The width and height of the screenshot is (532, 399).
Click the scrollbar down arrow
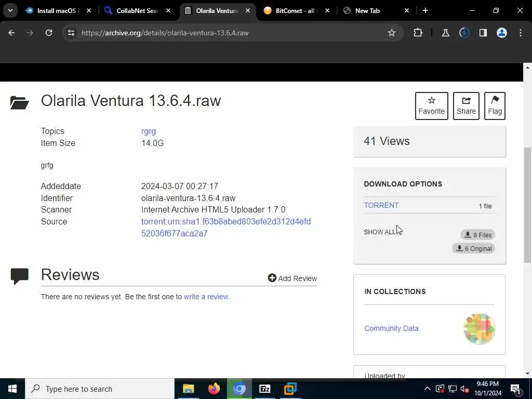(x=527, y=373)
